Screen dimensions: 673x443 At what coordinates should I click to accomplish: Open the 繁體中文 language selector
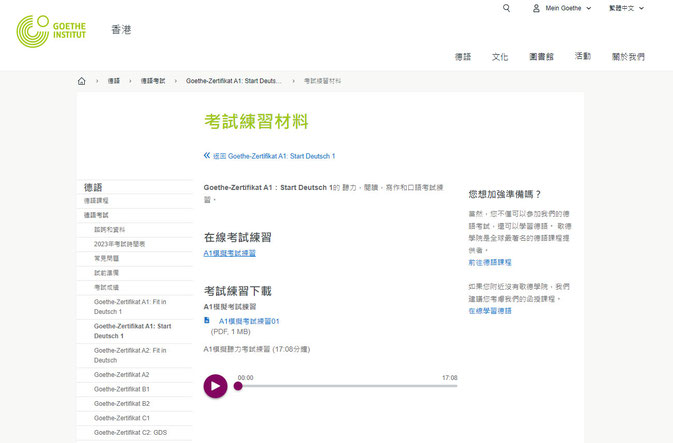[626, 8]
